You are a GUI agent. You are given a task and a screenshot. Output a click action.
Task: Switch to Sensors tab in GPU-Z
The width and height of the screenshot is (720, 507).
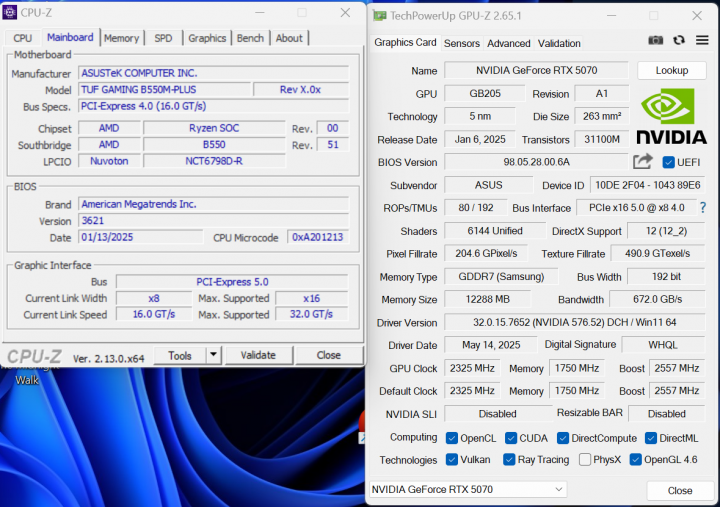461,43
